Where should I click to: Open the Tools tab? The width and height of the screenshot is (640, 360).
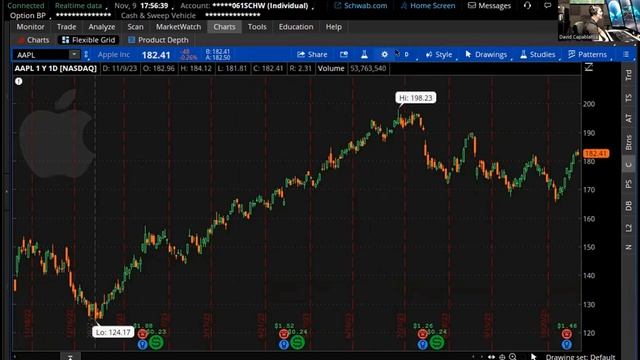[257, 27]
